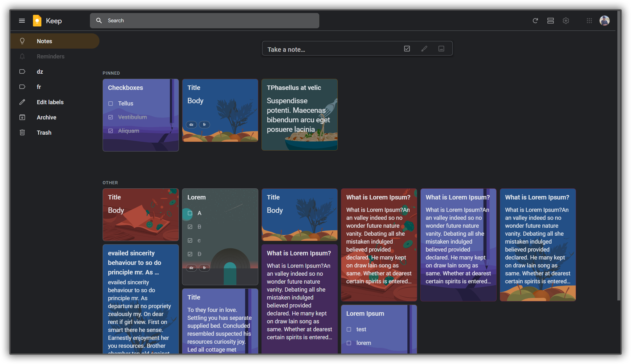The image size is (631, 364).
Task: Open the account profile avatar menu
Action: 604,21
